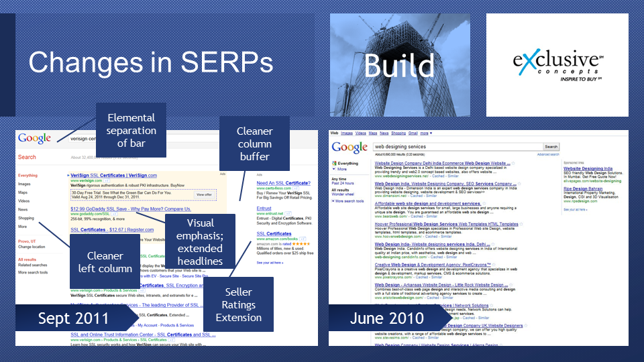Open Maps in the 2010 top bar

(x=373, y=133)
